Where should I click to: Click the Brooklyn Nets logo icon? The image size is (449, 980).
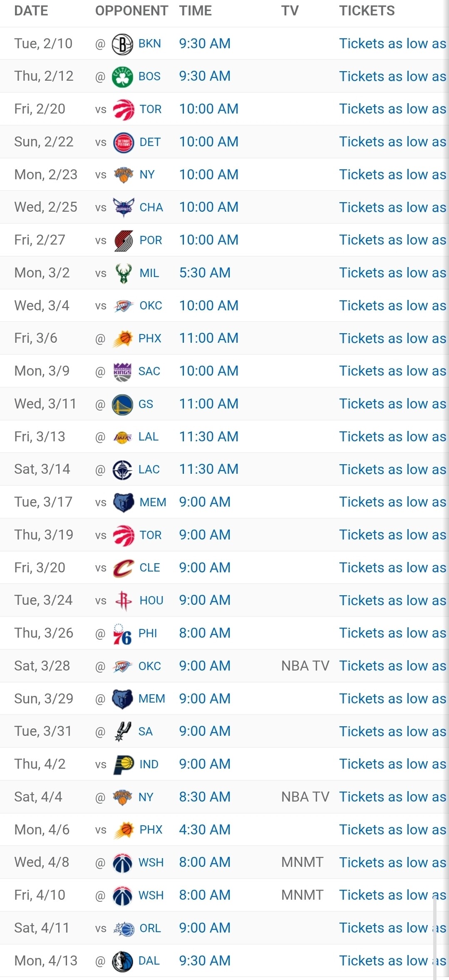point(122,44)
